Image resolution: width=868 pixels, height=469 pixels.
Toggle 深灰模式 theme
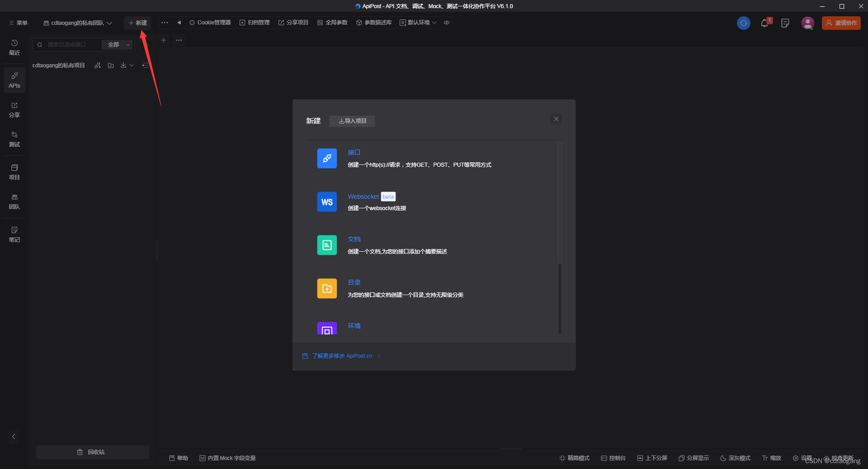(x=735, y=458)
